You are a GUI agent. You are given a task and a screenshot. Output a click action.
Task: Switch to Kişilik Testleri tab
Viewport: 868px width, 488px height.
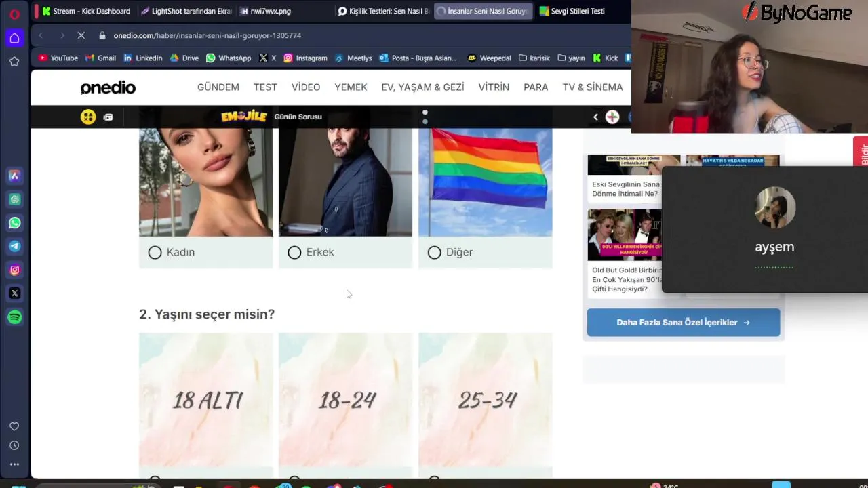point(383,11)
